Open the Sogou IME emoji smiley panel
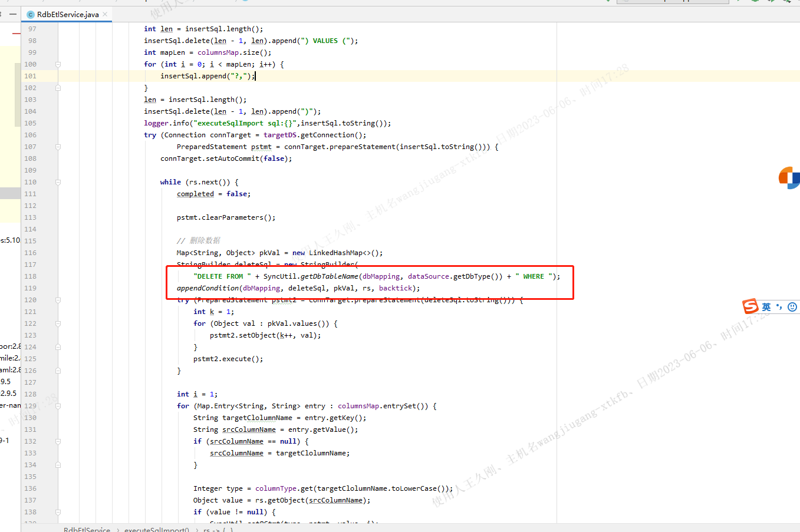The height and width of the screenshot is (532, 800). tap(792, 307)
